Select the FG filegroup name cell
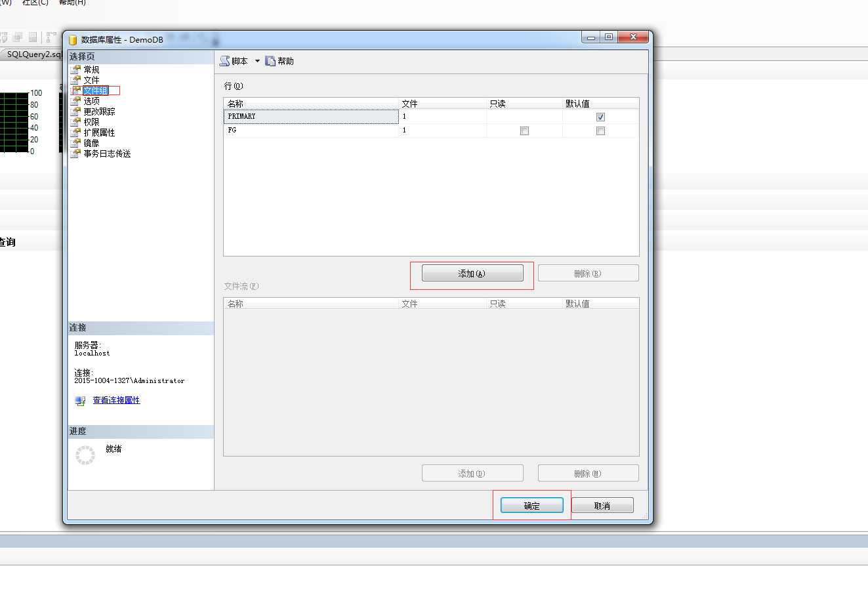The height and width of the screenshot is (591, 868). point(311,130)
